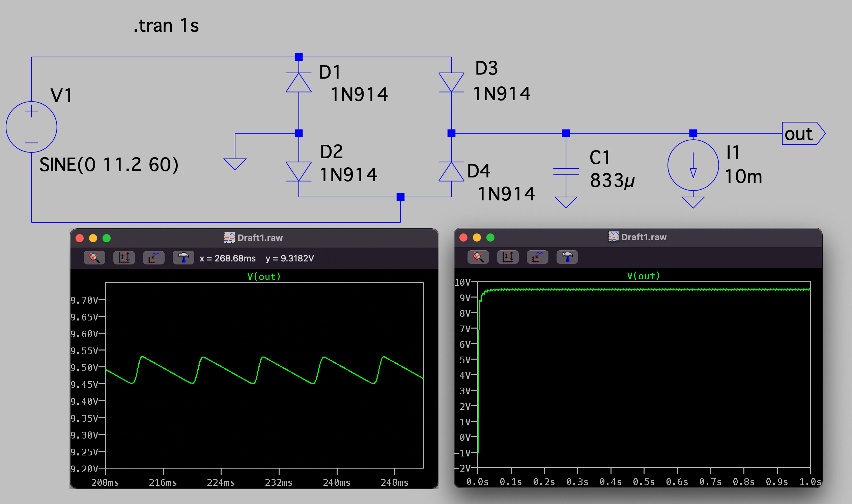The image size is (852, 504).
Task: Click the yellow minimize button of the 0s–1.0s plot window
Action: (477, 237)
